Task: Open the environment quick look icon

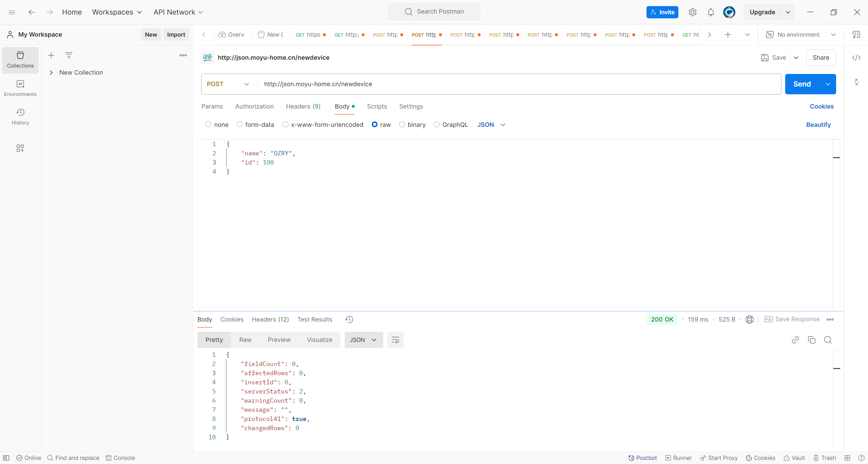Action: click(x=856, y=35)
